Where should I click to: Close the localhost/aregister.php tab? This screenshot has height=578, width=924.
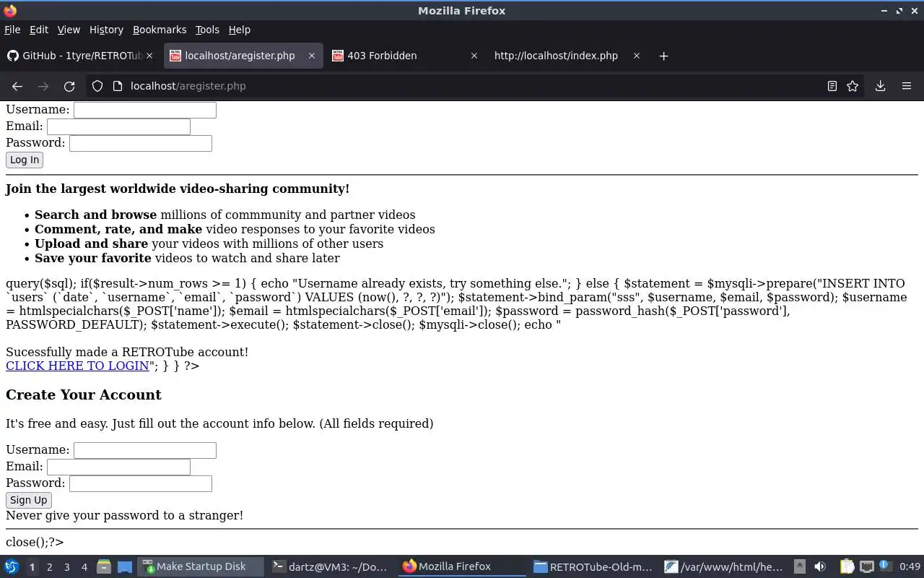point(312,56)
